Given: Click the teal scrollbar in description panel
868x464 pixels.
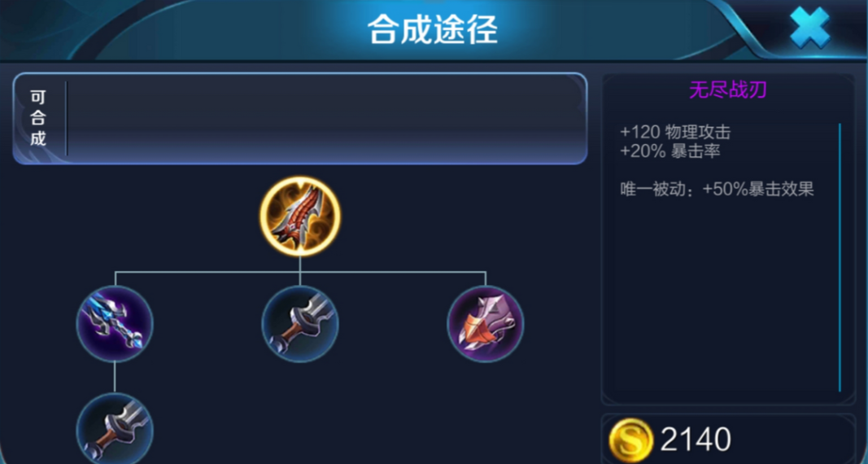Looking at the screenshot, I should (x=840, y=257).
